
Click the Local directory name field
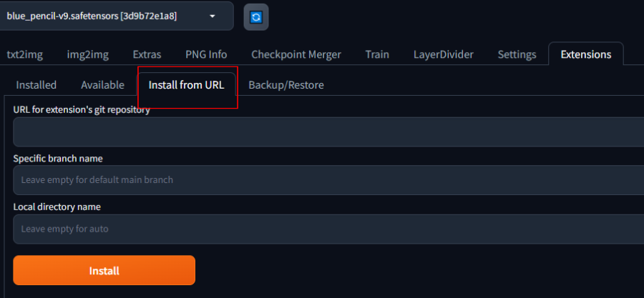click(328, 229)
